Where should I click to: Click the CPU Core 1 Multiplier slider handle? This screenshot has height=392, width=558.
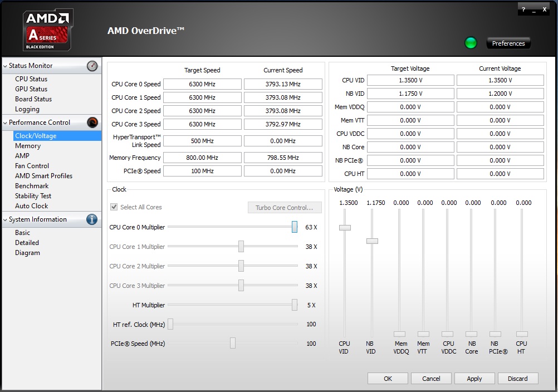pyautogui.click(x=241, y=247)
